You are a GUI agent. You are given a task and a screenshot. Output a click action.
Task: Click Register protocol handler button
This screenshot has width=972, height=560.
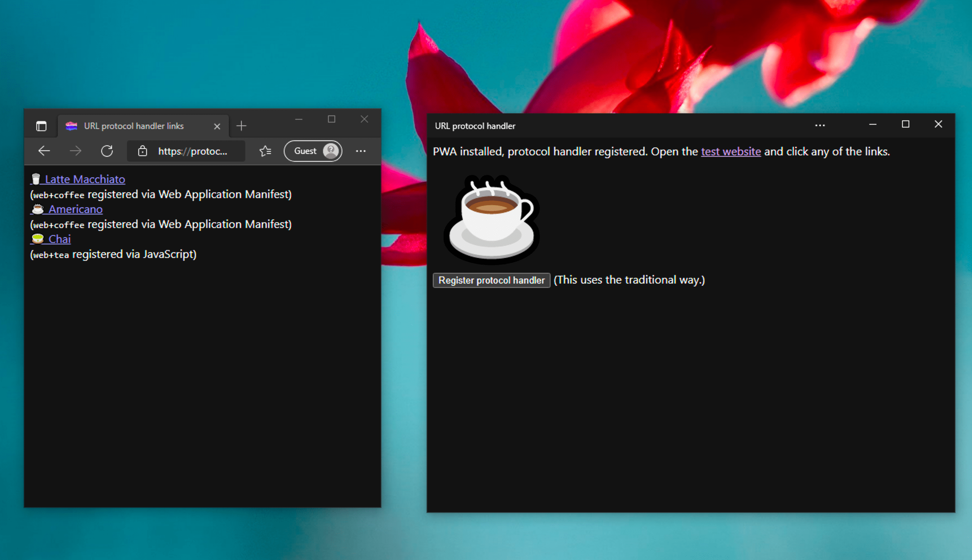click(491, 279)
